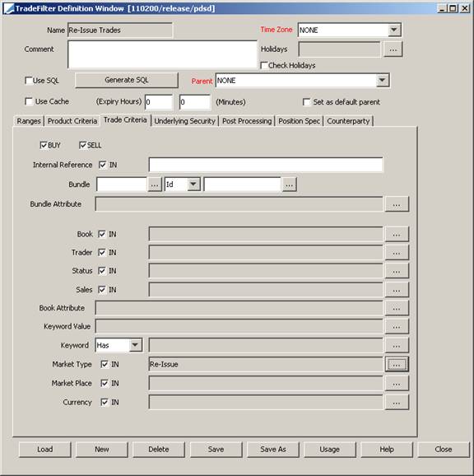Open Trader selection ellipsis button
474x476 pixels.
pyautogui.click(x=397, y=253)
